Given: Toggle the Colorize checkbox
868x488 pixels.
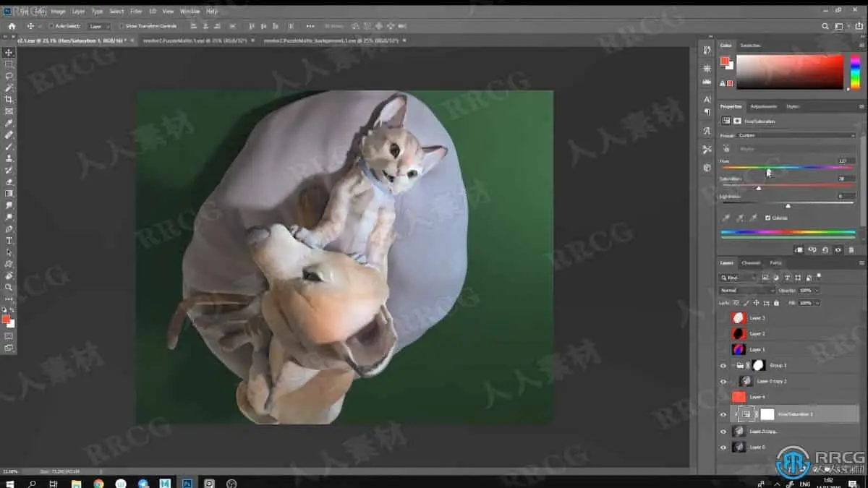Looking at the screenshot, I should [767, 218].
